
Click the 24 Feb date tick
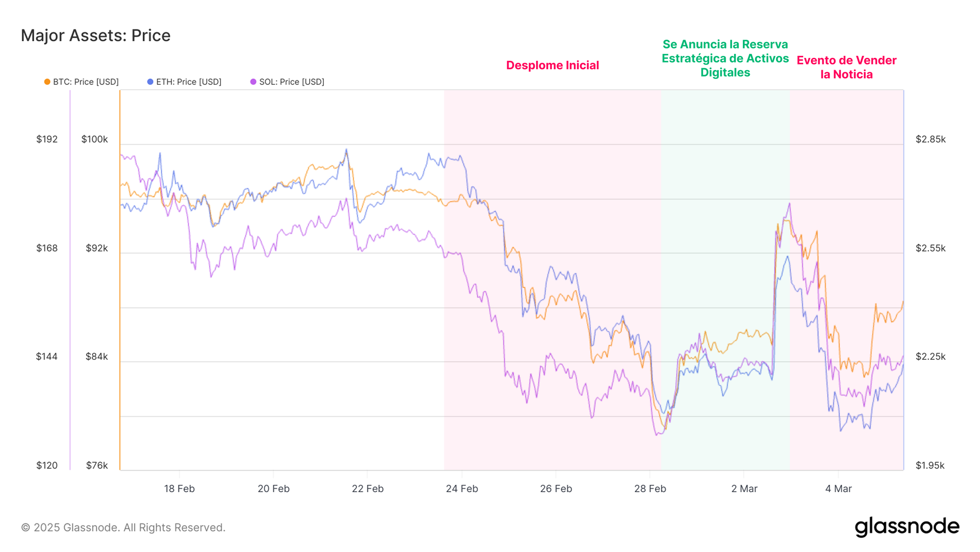point(462,488)
